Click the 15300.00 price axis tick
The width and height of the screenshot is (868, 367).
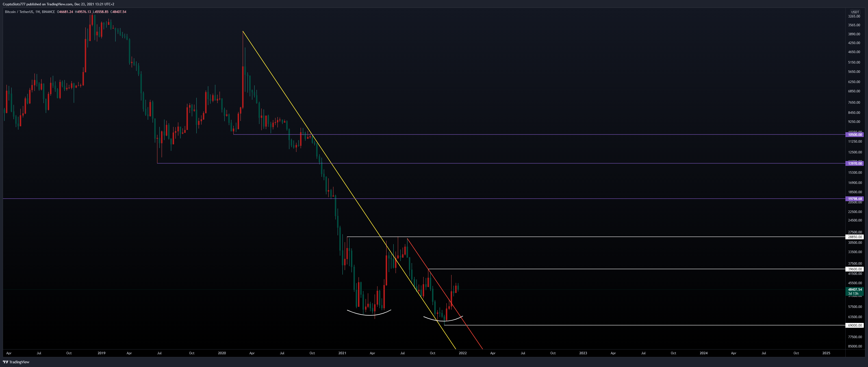[855, 173]
